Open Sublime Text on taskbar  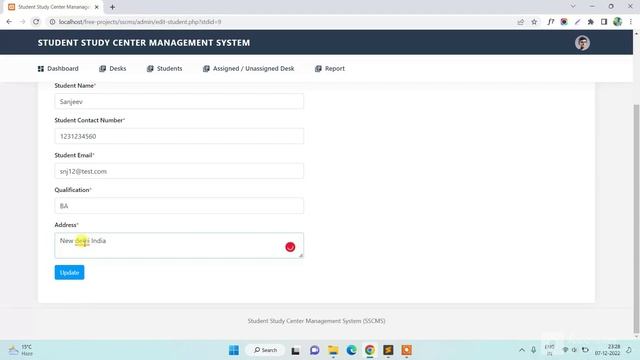tap(388, 350)
